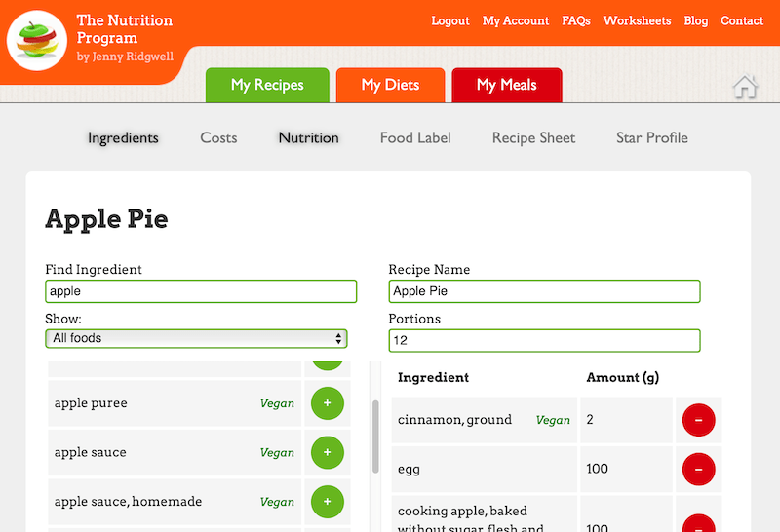
Task: Click the 'egg' ingredient name
Action: (409, 470)
